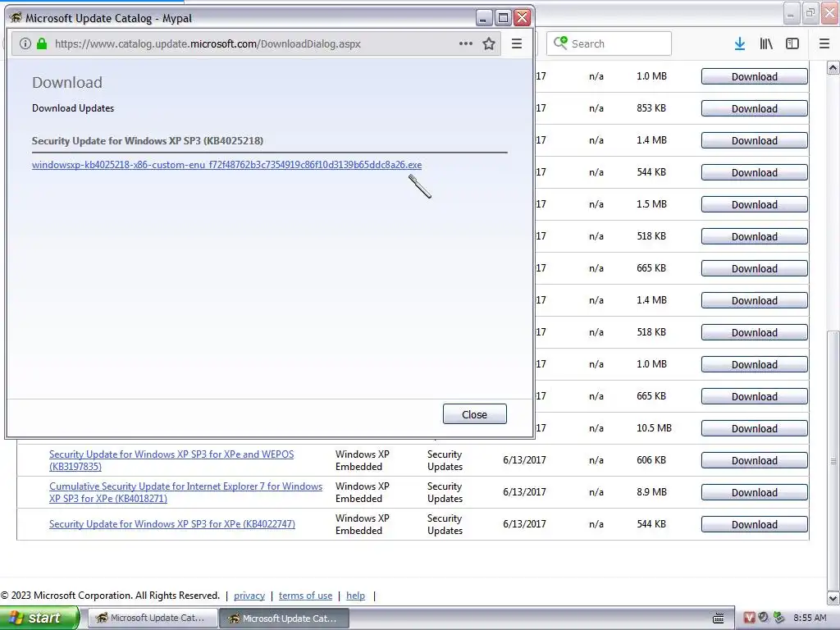This screenshot has width=840, height=630.
Task: Close the download dialog with Close button
Action: tap(475, 414)
